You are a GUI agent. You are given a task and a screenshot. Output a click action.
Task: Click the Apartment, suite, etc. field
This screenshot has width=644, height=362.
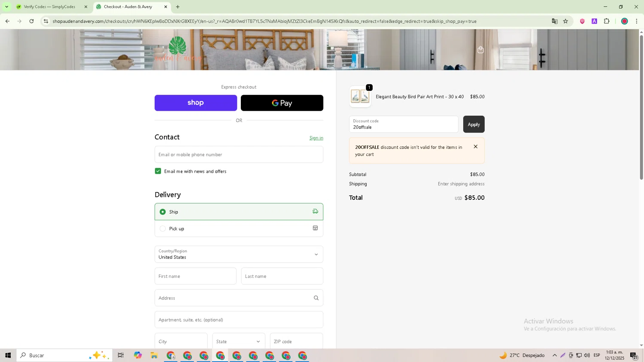click(239, 320)
